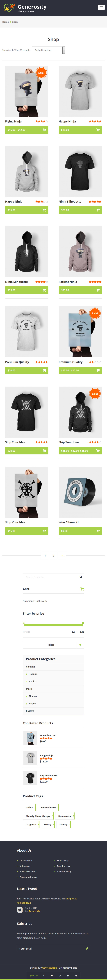
Task: Add Woo Album #1 to cart
Action: pyautogui.click(x=98, y=531)
